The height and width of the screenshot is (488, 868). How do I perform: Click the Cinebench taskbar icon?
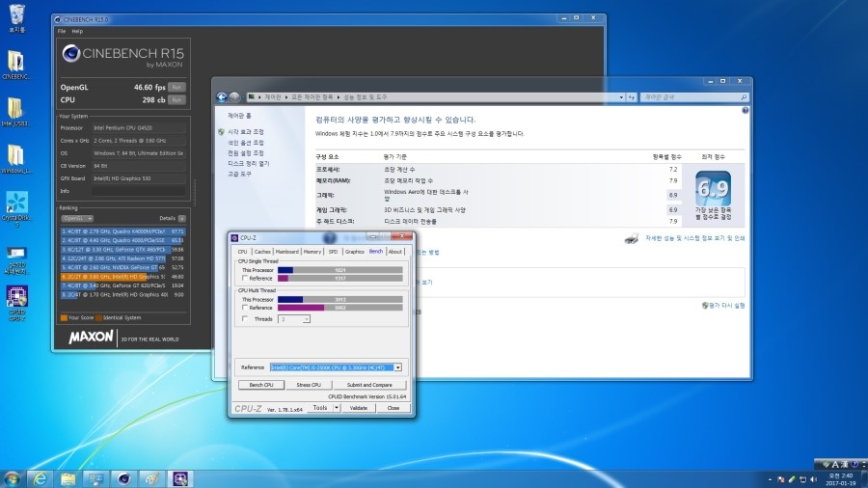pos(124,477)
